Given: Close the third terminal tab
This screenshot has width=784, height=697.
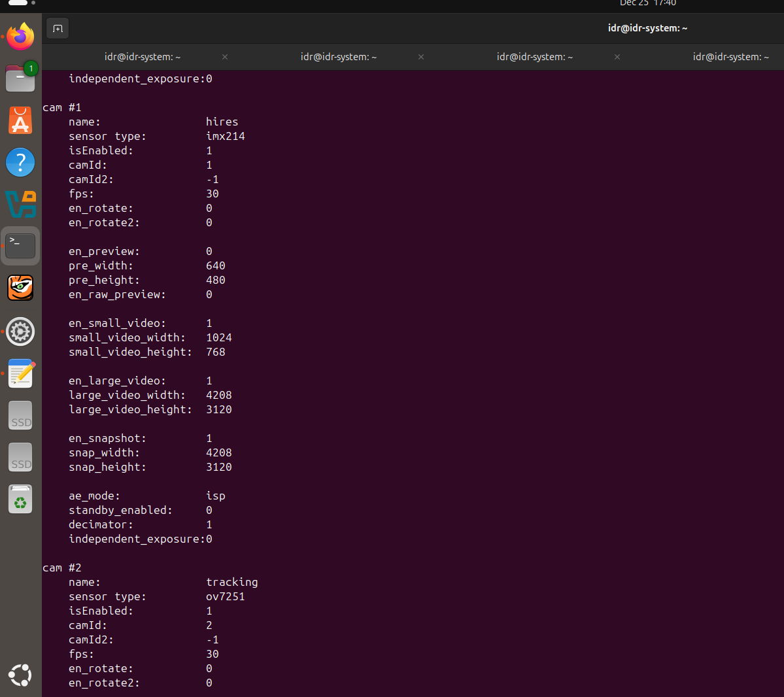Looking at the screenshot, I should (x=617, y=57).
